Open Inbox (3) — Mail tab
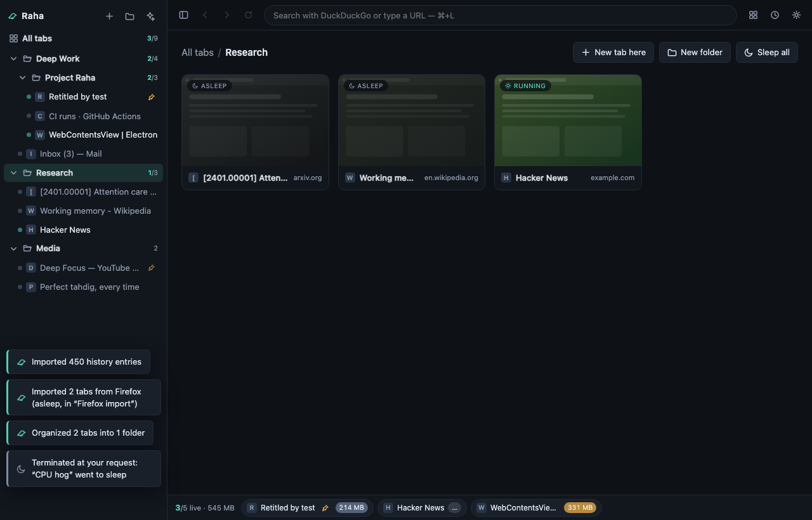This screenshot has width=812, height=520. (x=83, y=153)
